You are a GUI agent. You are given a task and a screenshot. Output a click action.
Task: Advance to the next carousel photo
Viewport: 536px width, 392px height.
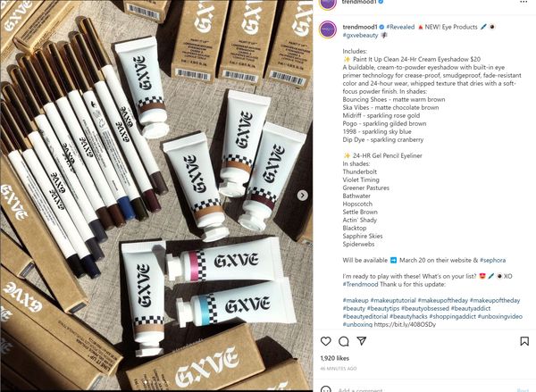click(x=302, y=196)
